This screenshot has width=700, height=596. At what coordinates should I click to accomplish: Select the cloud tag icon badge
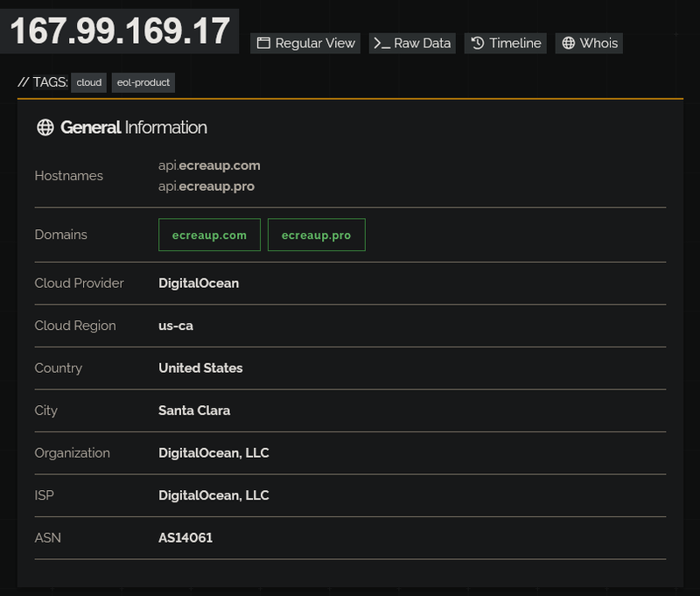88,82
